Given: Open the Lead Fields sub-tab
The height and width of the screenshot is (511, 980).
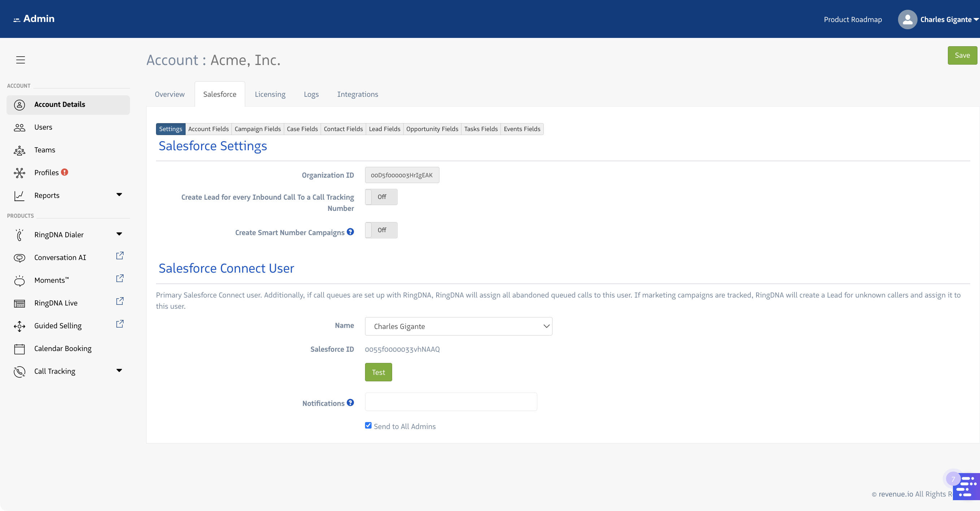Looking at the screenshot, I should click(x=385, y=129).
